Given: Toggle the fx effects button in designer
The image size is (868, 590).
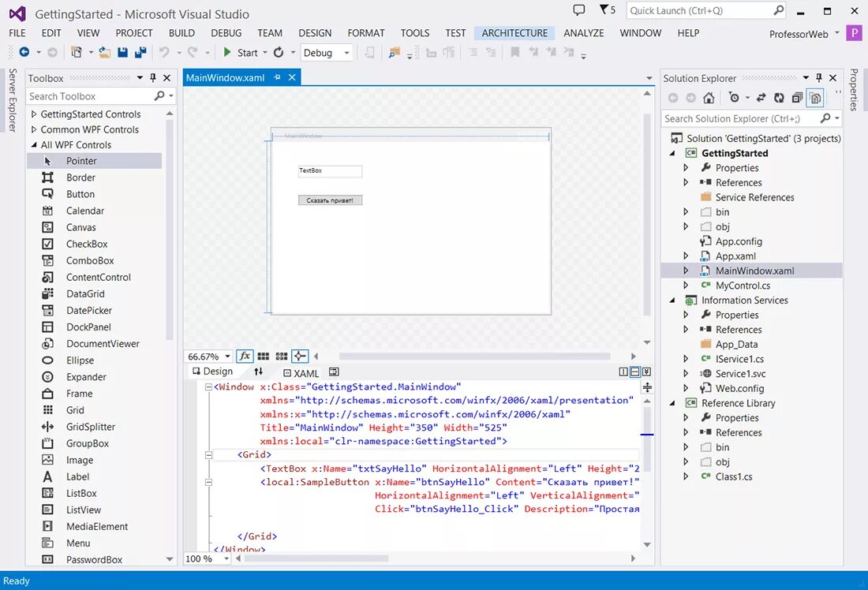Looking at the screenshot, I should [x=245, y=356].
